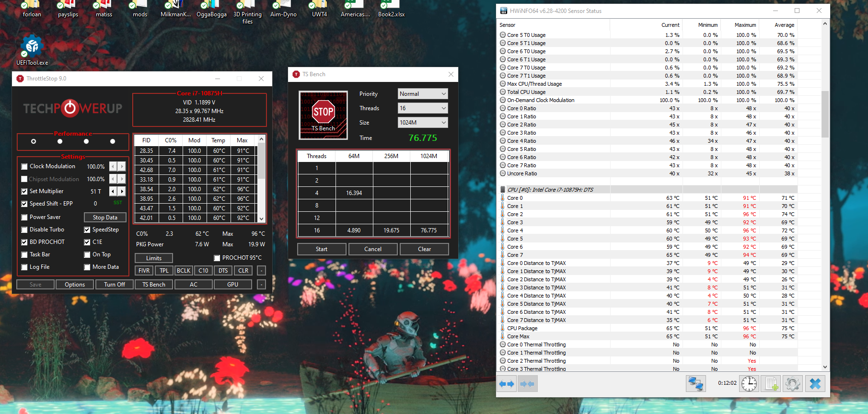Click the TechPowerUp logo in ThrottleStop
The width and height of the screenshot is (868, 414).
click(x=73, y=108)
